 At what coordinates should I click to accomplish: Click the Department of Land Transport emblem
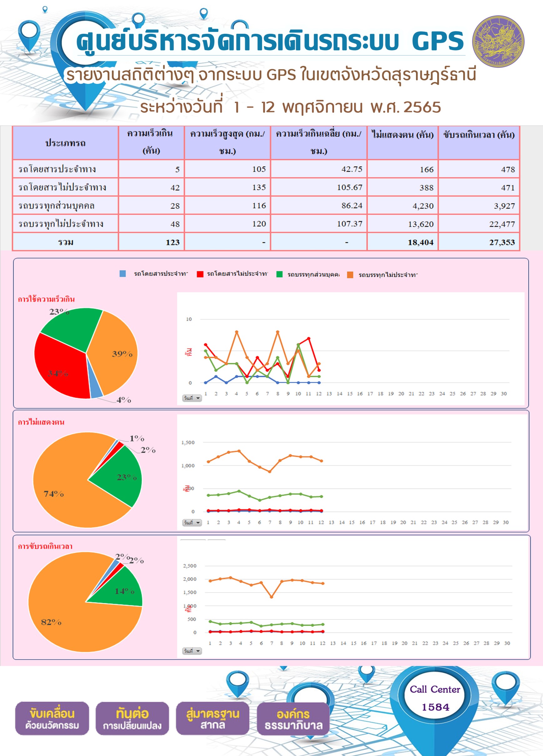[x=498, y=41]
